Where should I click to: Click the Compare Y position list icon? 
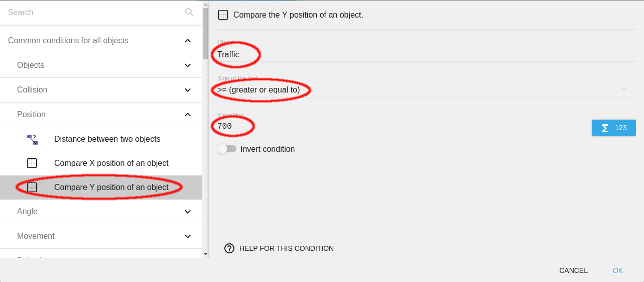[32, 187]
